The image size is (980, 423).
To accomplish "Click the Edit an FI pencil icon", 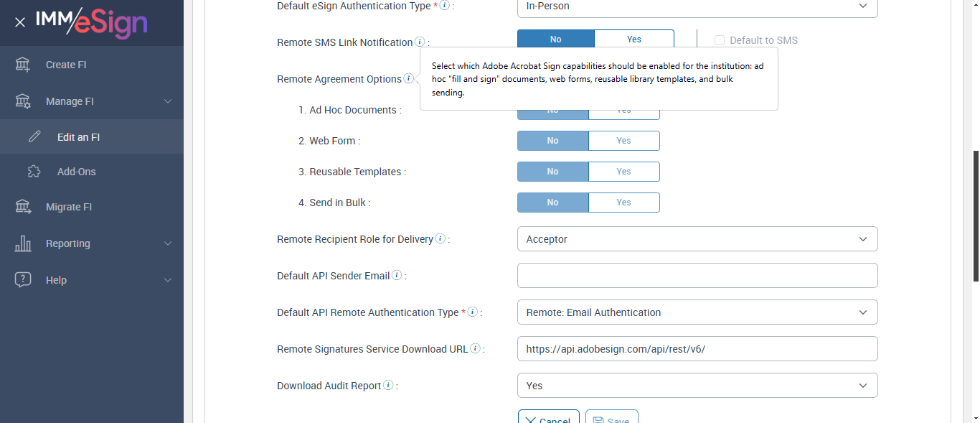I will 34,136.
